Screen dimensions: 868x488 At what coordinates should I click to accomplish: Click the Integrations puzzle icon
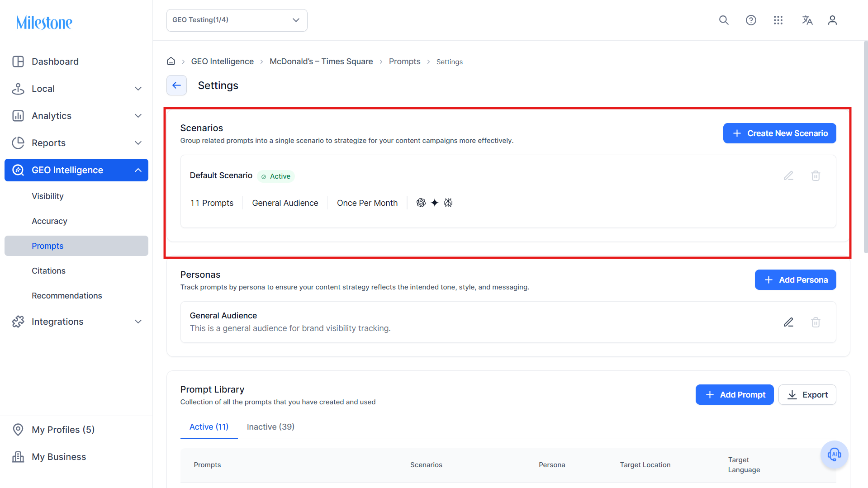18,322
